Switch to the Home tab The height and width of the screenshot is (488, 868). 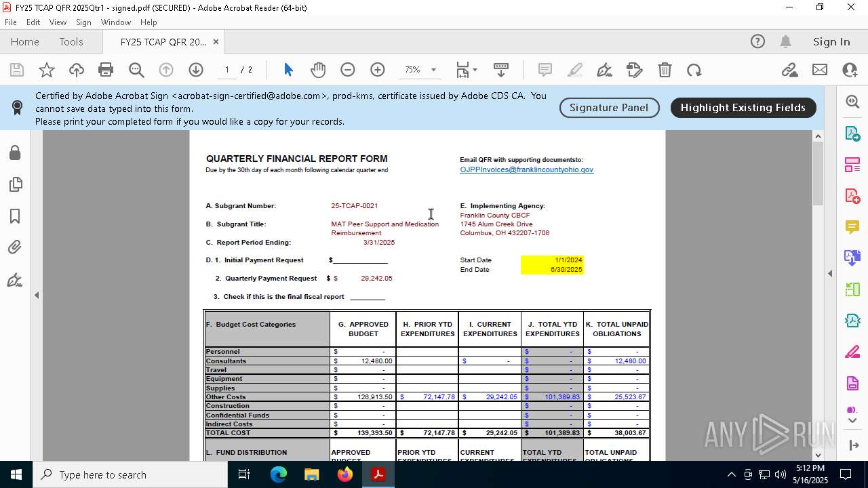tap(25, 41)
